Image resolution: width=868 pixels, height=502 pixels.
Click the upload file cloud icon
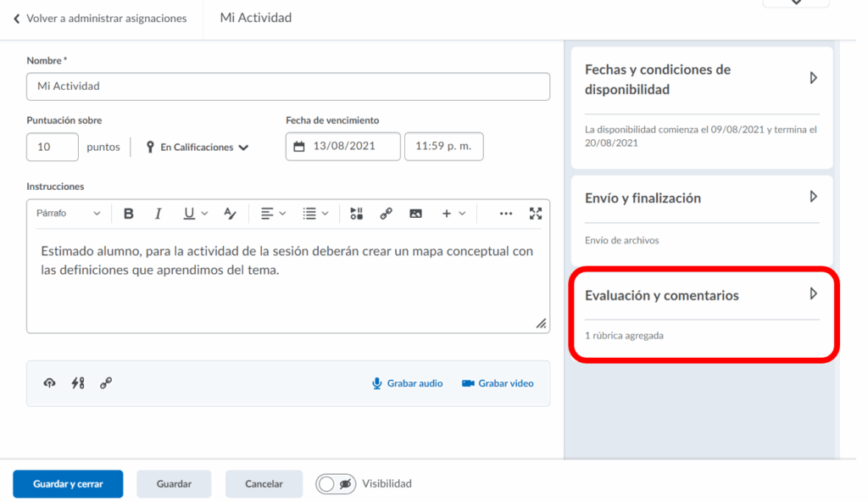pyautogui.click(x=49, y=383)
